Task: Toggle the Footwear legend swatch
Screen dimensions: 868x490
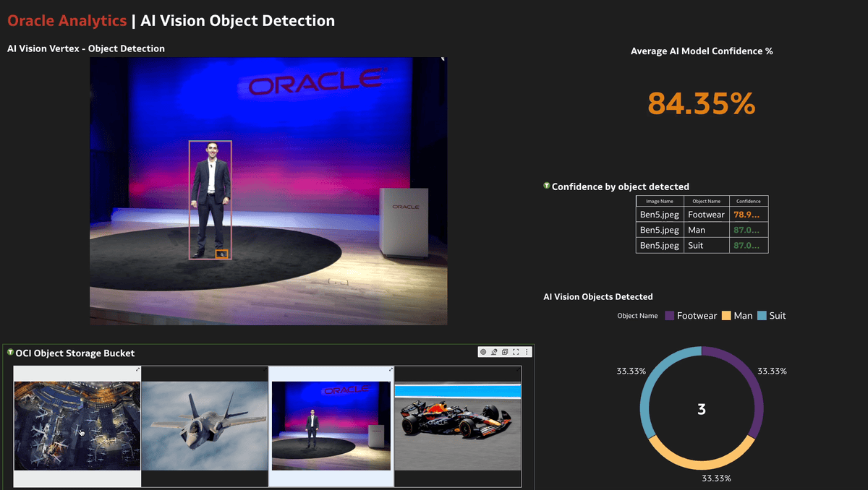Action: click(x=671, y=315)
